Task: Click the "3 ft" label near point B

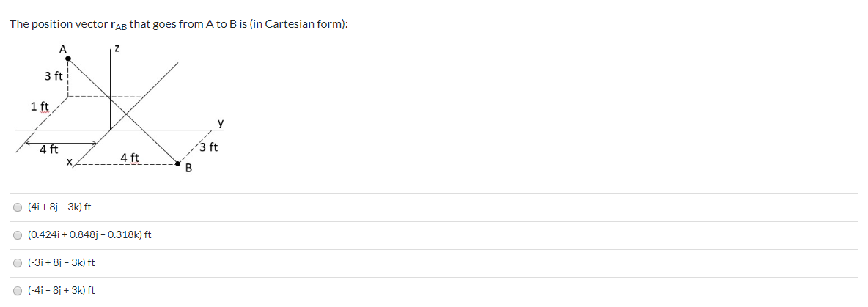Action: 209,147
